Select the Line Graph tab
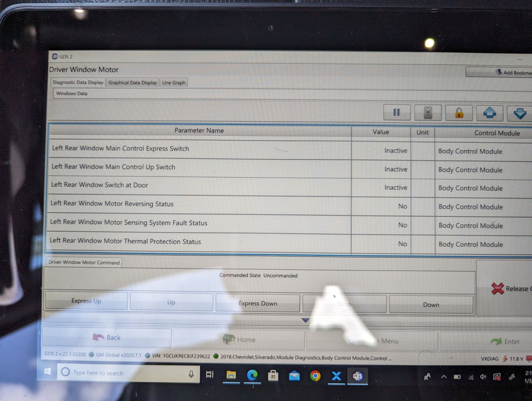The width and height of the screenshot is (532, 401). click(174, 83)
